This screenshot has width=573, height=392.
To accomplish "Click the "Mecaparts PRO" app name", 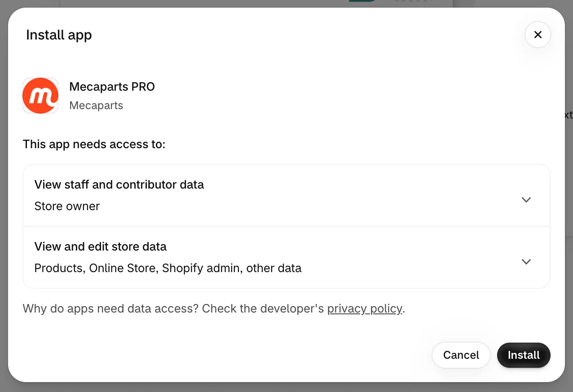I will (112, 87).
